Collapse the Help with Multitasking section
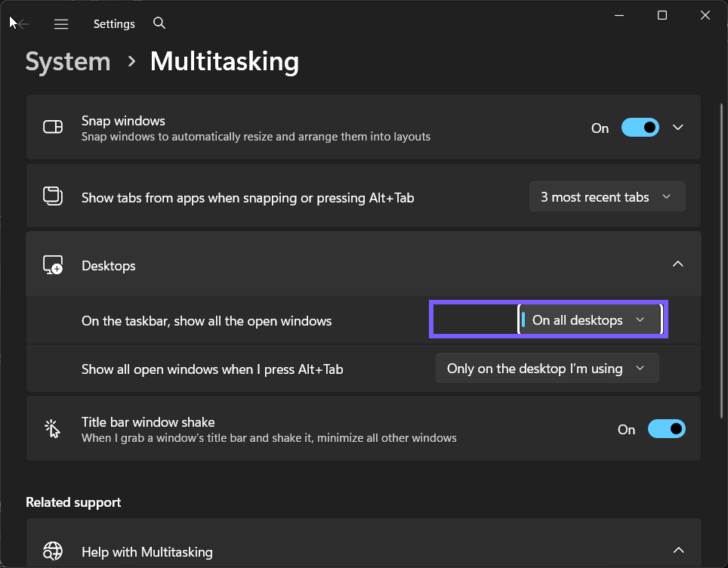This screenshot has width=728, height=568. (x=678, y=551)
